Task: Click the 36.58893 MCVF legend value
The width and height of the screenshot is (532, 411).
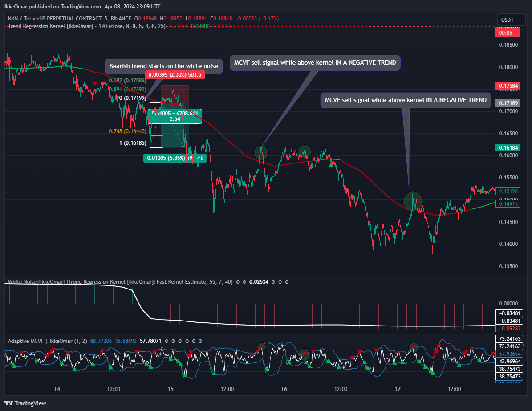Action: click(x=126, y=341)
